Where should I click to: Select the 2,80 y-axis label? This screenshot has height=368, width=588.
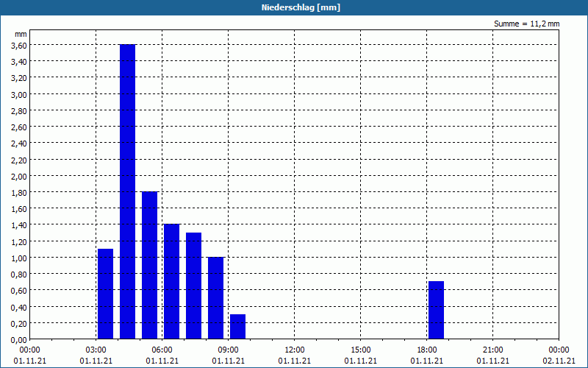click(x=19, y=111)
